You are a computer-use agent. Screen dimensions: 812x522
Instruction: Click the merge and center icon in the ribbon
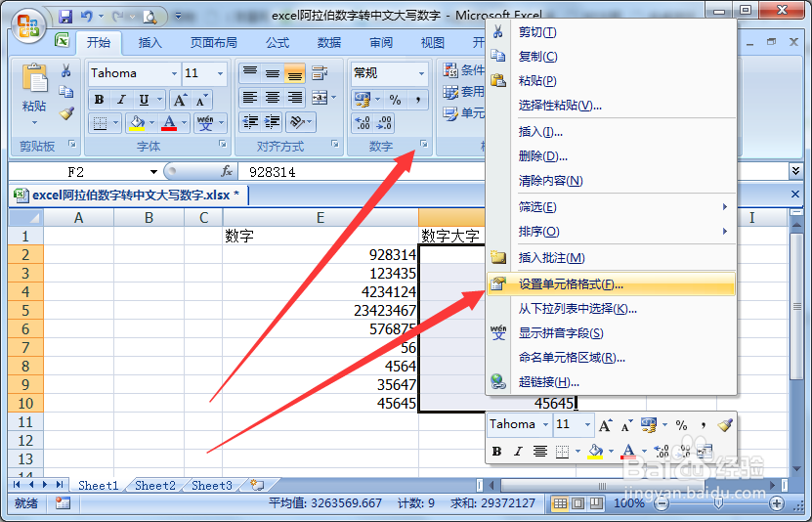pos(320,98)
